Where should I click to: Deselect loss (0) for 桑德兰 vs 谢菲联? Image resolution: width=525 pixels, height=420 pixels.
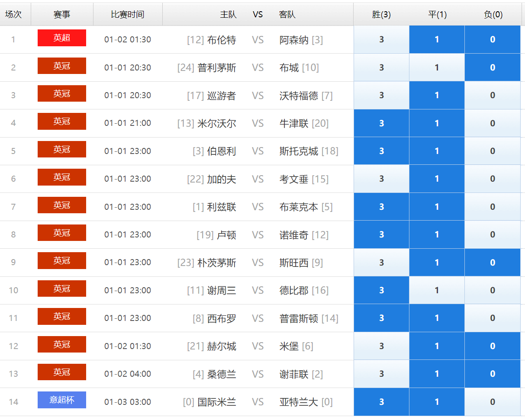493,374
